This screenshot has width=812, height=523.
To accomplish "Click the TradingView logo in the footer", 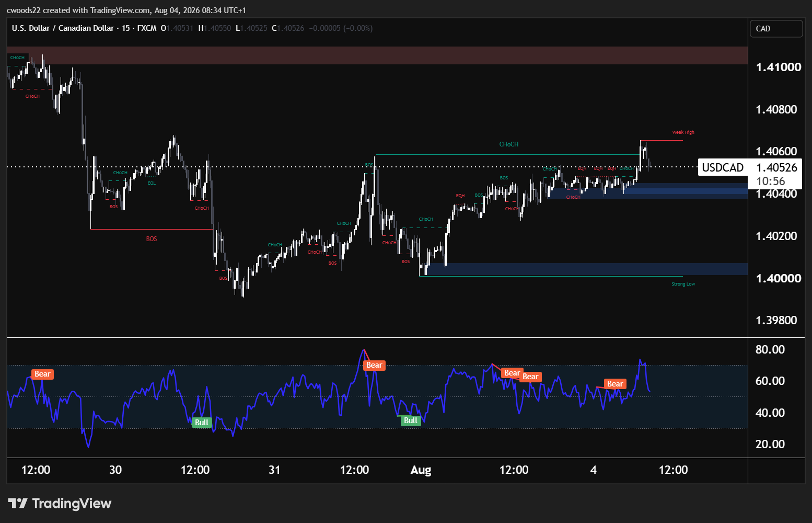I will [x=60, y=503].
